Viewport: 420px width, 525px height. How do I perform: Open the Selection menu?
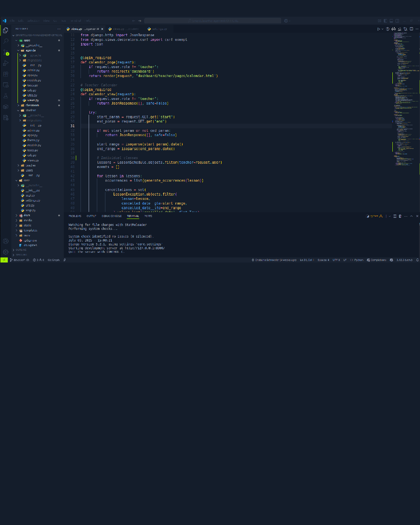33,21
